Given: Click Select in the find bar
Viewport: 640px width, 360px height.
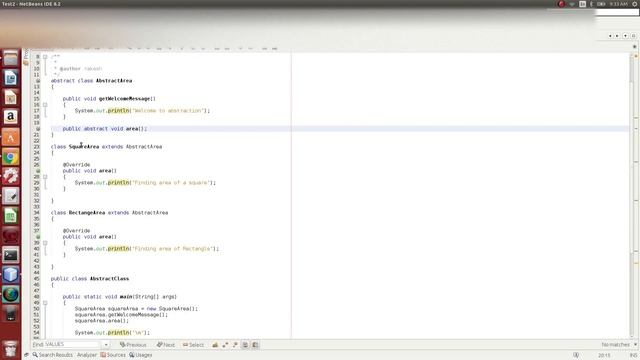Looking at the screenshot, I should (193, 345).
